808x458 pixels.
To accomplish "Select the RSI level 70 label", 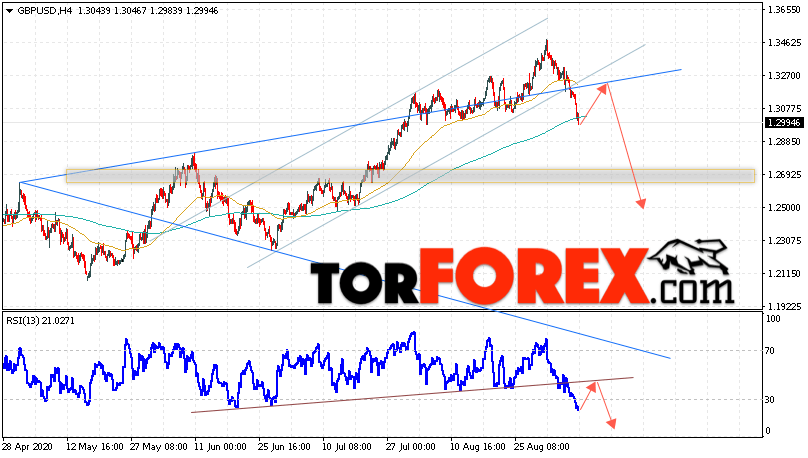I will pos(770,351).
